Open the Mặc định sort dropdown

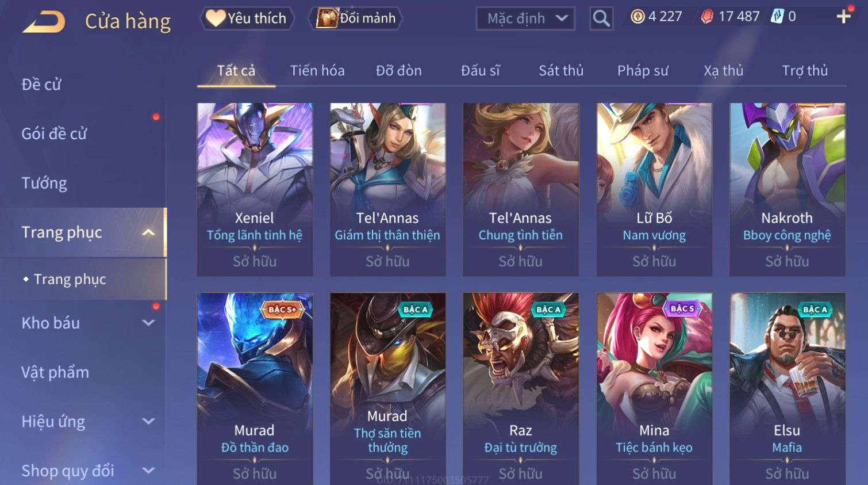pyautogui.click(x=525, y=18)
